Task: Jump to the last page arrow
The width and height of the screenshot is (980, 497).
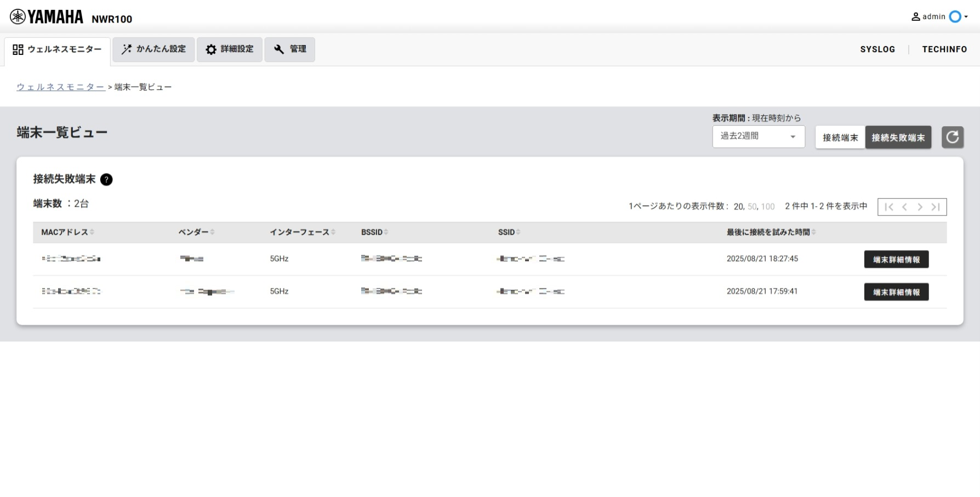Action: (x=936, y=207)
